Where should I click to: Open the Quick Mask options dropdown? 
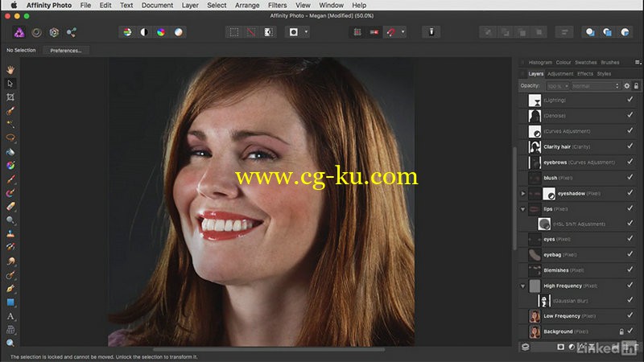(306, 32)
